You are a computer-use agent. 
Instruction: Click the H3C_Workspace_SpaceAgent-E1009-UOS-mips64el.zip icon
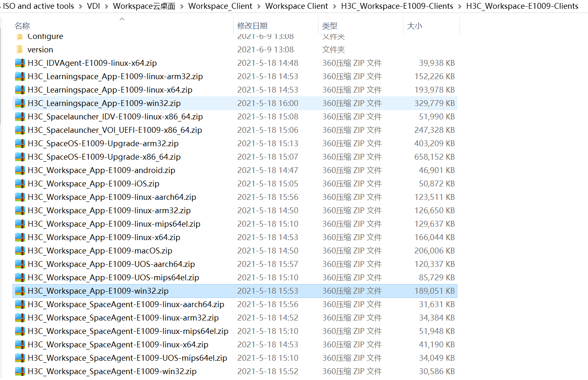tap(20, 358)
